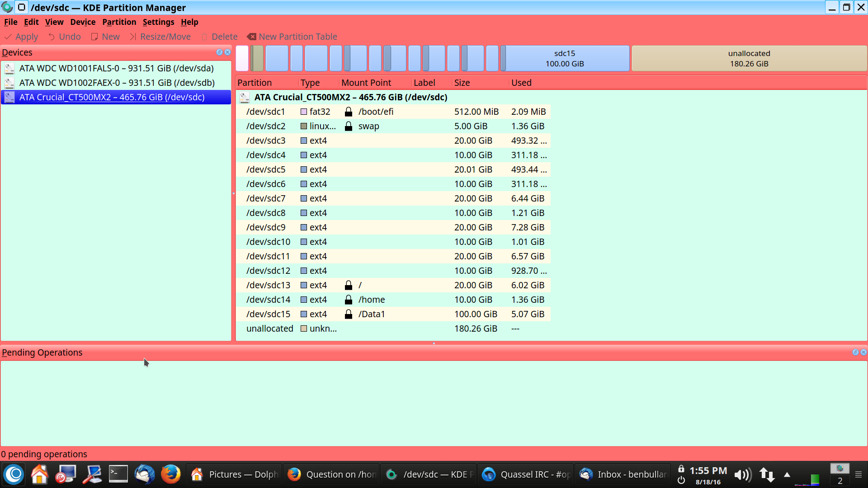Screen dimensions: 868x488
Task: Select the /dev/sdc7 partition row
Action: point(393,198)
